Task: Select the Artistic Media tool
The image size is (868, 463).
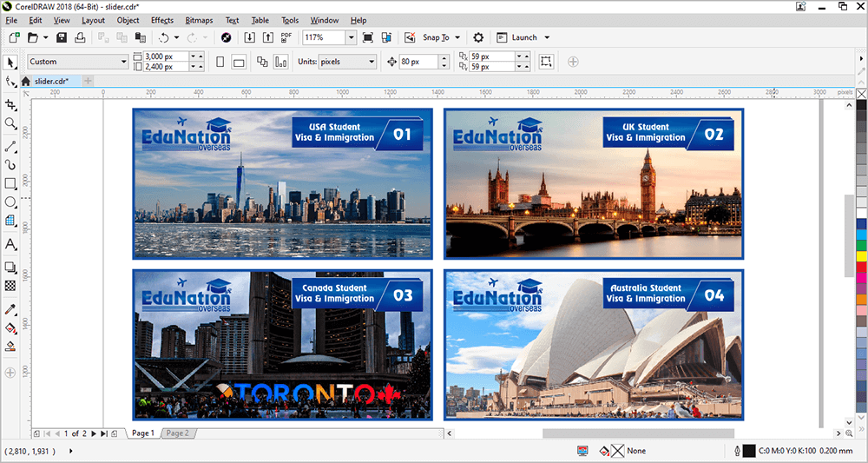Action: [x=10, y=165]
